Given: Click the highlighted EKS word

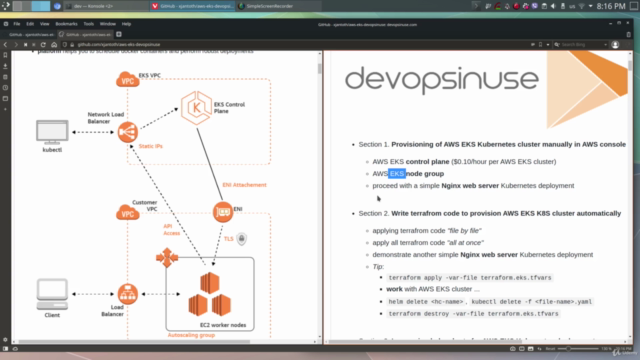Looking at the screenshot, I should (397, 173).
